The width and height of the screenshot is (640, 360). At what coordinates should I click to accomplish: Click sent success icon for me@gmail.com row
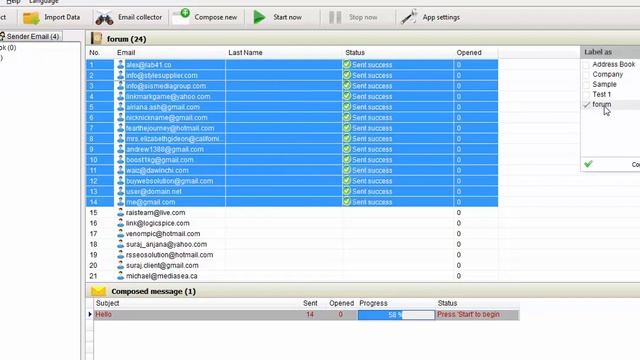(x=347, y=202)
